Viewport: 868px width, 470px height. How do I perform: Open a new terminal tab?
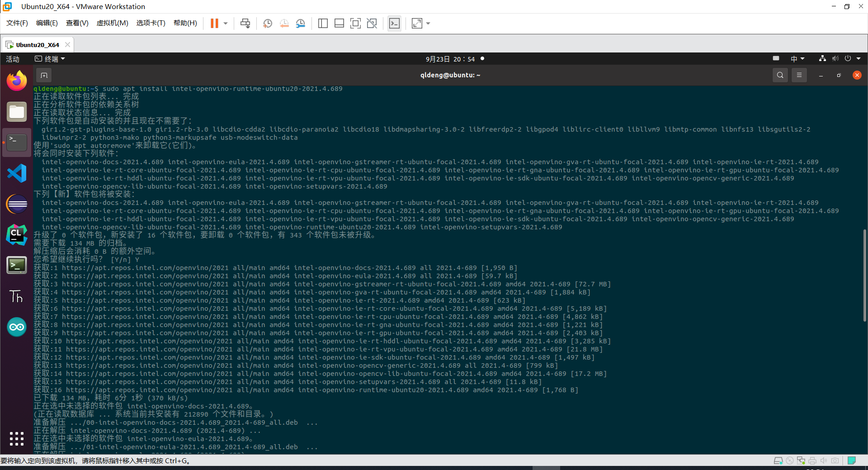[x=44, y=75]
